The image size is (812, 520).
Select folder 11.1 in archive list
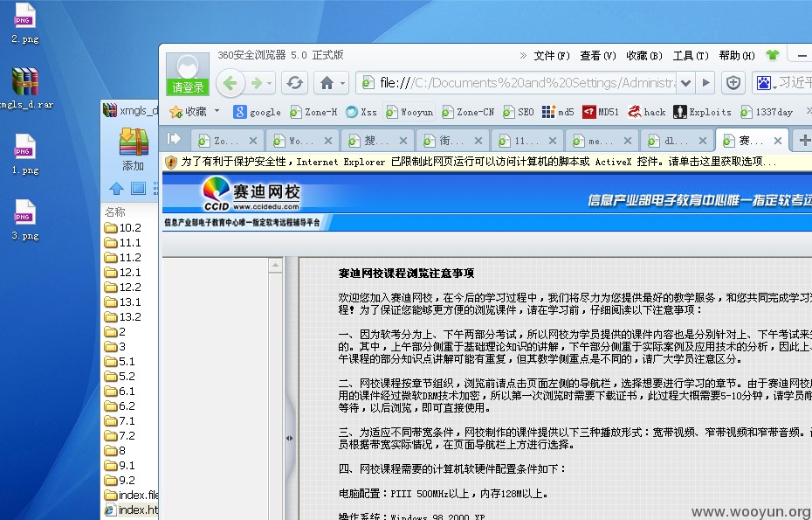coord(123,243)
